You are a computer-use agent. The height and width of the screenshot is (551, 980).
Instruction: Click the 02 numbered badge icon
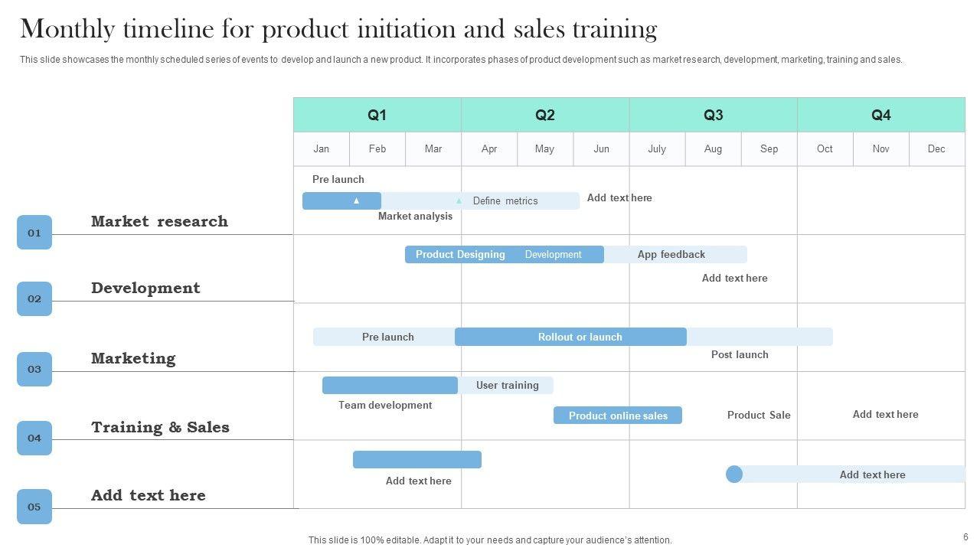[x=34, y=299]
